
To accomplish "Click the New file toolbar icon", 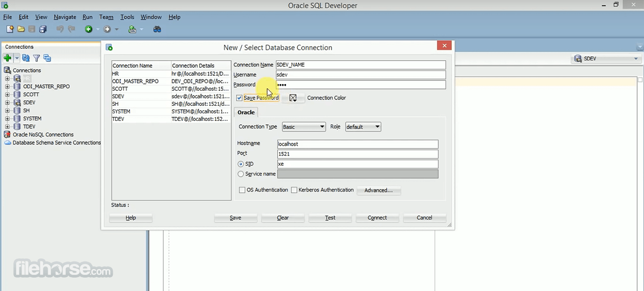I will point(10,29).
